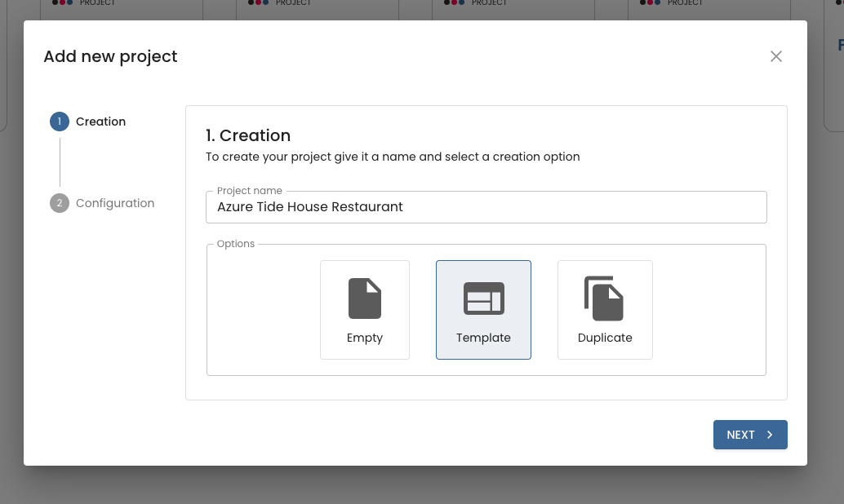This screenshot has width=844, height=504.
Task: Keep Template selected as creation option
Action: (x=483, y=310)
